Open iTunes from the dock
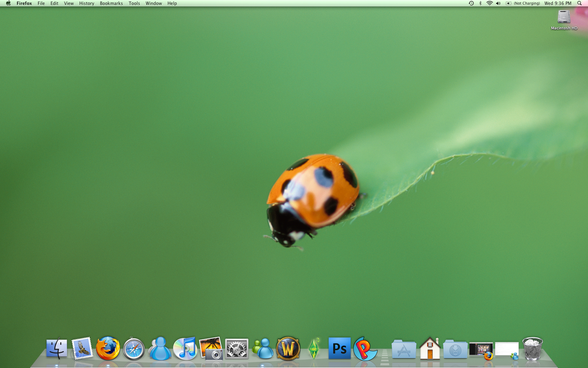This screenshot has width=588, height=368. tap(185, 349)
